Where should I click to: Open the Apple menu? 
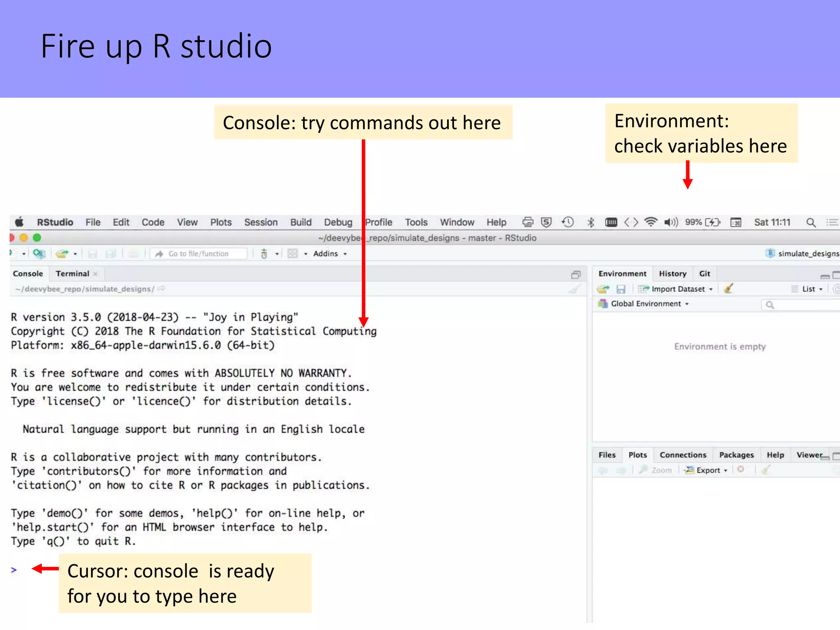pyautogui.click(x=19, y=222)
